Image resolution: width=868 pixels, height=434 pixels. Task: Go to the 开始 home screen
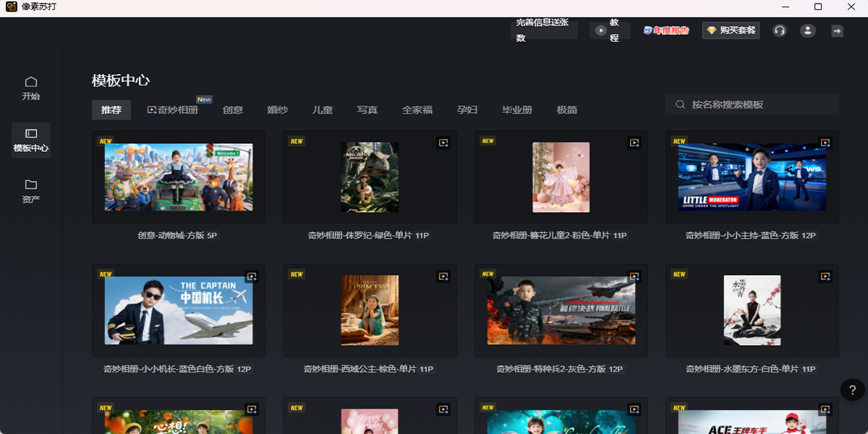pyautogui.click(x=30, y=87)
